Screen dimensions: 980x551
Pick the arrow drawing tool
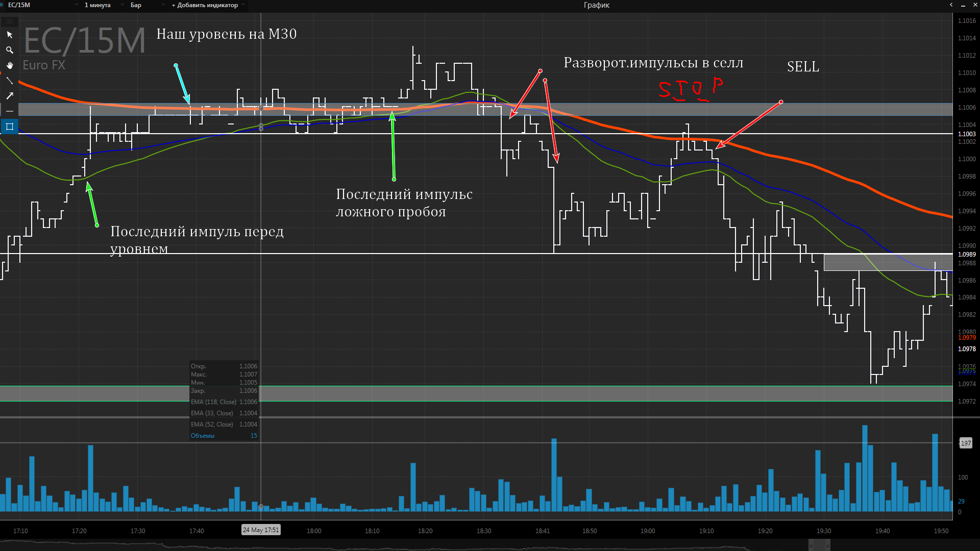point(9,96)
